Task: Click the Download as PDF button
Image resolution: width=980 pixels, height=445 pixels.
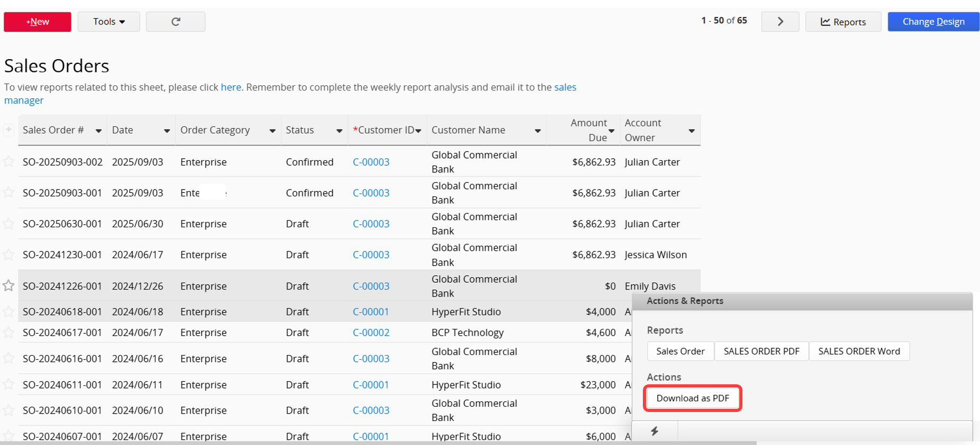Action: tap(692, 398)
